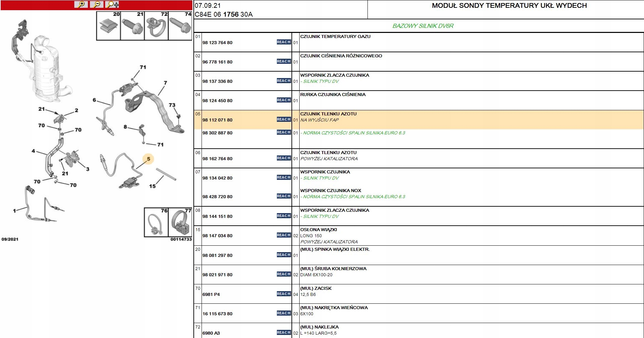Screen dimensions: 644x338
Task: Click REACH badge for part 98 021 971 80
Action: point(284,274)
